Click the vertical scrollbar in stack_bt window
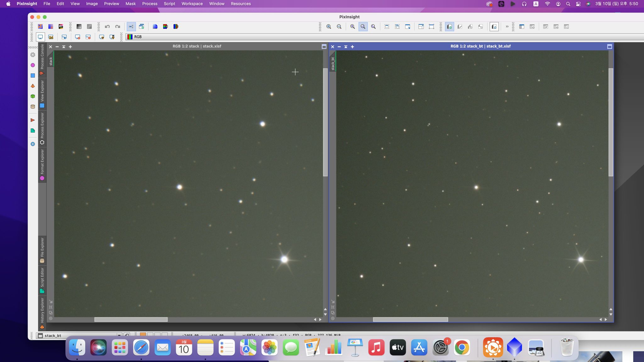The height and width of the screenshot is (362, 644). (611, 123)
